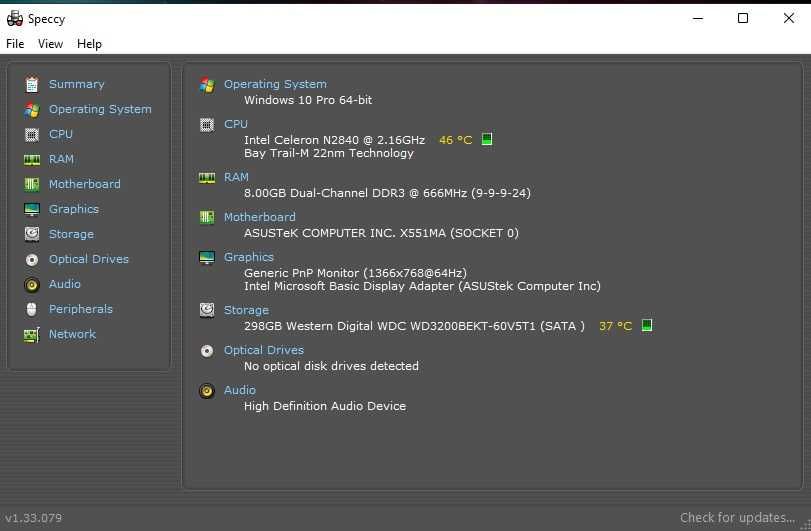
Task: Click the Motherboard icon in sidebar
Action: coord(32,185)
